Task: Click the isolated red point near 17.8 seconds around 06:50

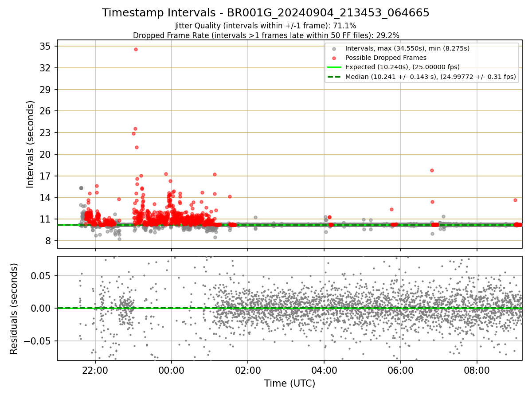Action: point(432,170)
